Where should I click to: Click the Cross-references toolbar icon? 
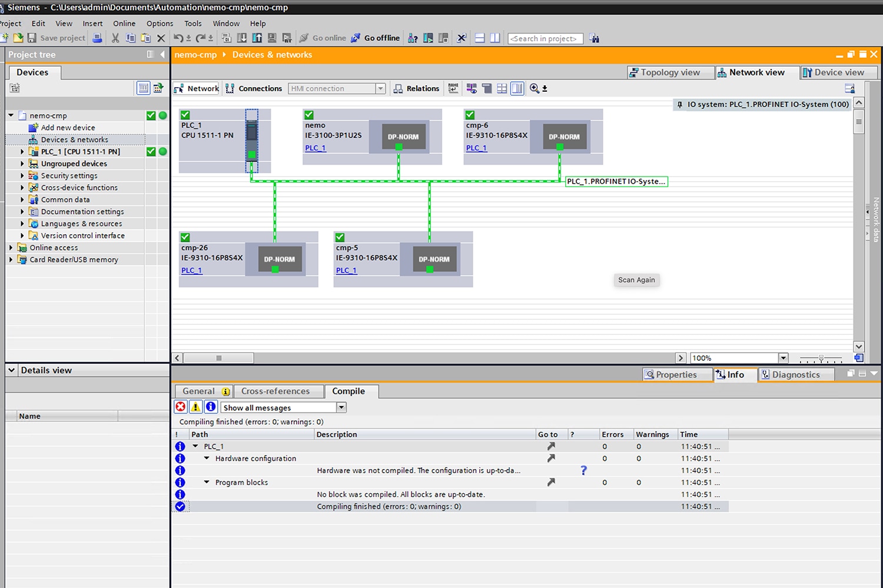[x=462, y=38]
